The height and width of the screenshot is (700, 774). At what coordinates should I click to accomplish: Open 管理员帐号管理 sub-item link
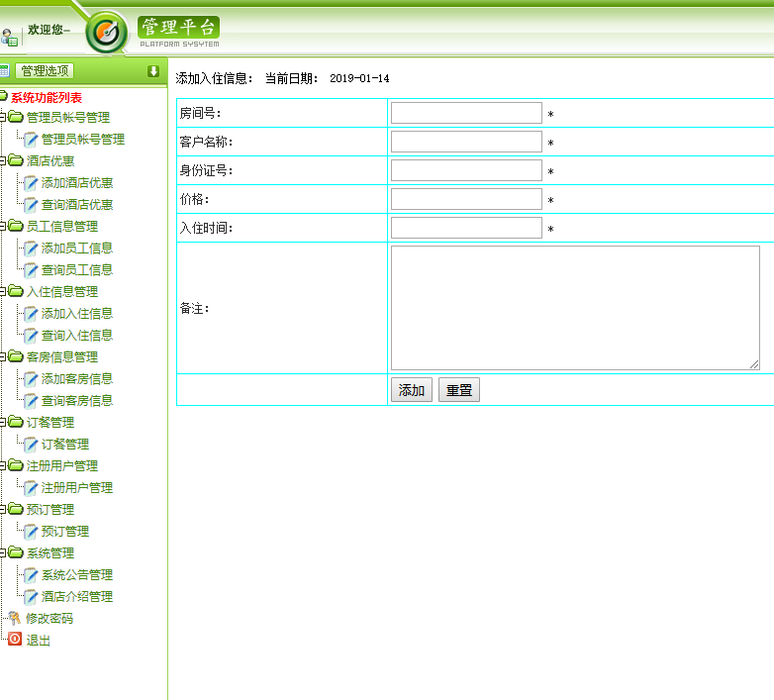(x=83, y=140)
